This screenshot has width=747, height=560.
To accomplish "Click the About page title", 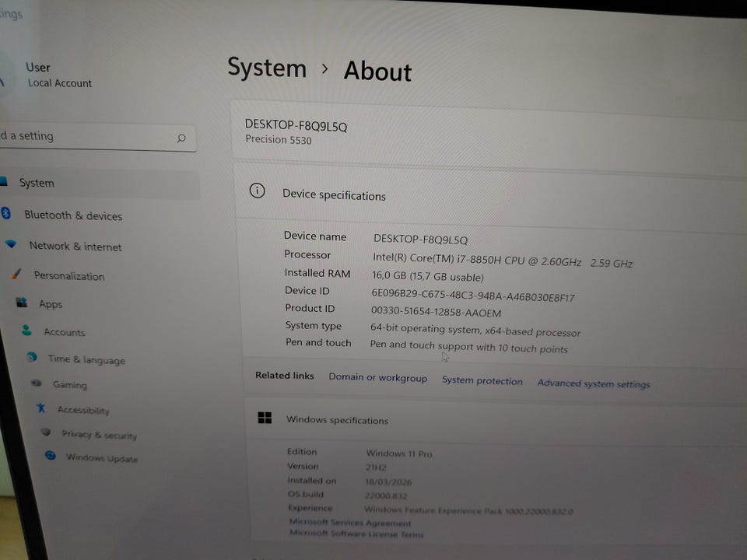I will (377, 72).
